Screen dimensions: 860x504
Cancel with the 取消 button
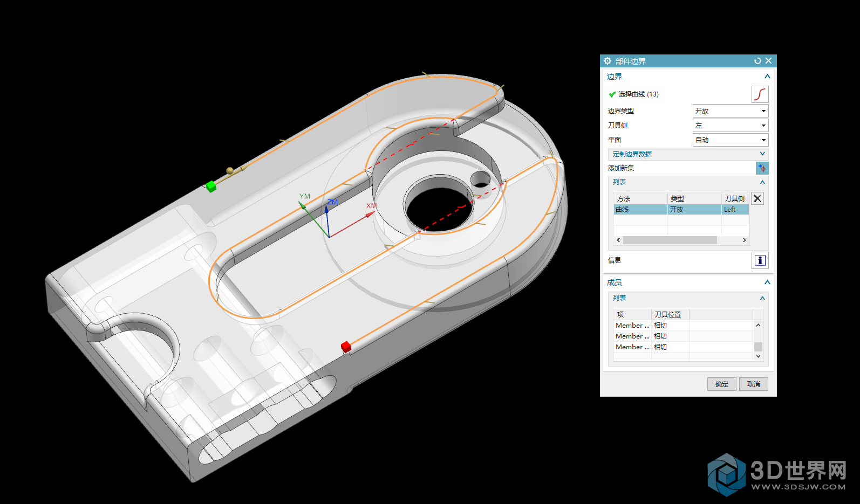point(754,384)
